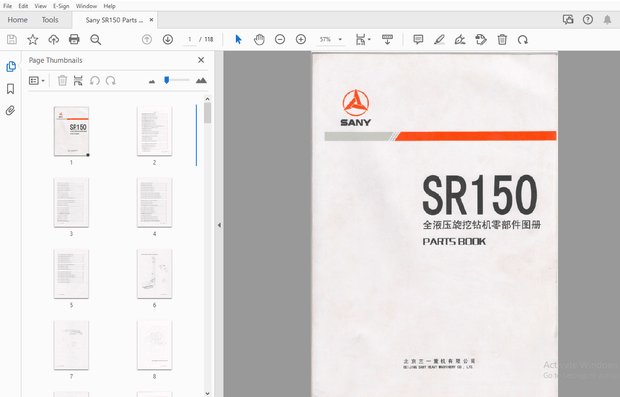The width and height of the screenshot is (620, 397).
Task: Open the Sign document tool
Action: coord(460,40)
